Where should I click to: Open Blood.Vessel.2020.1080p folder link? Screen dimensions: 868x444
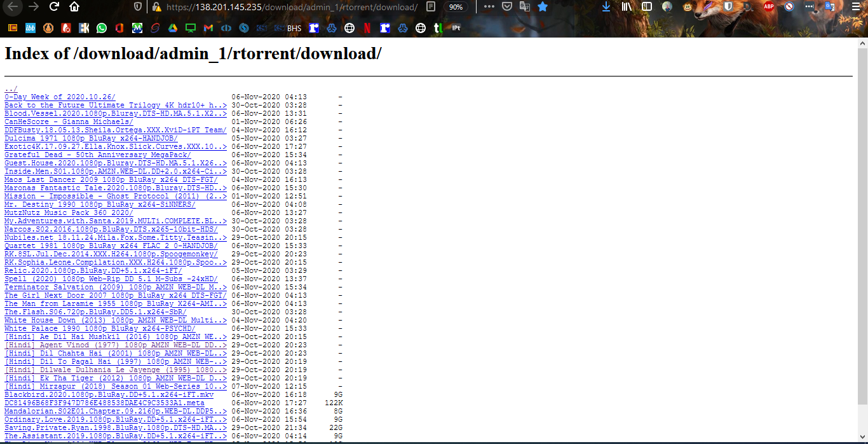coord(116,113)
